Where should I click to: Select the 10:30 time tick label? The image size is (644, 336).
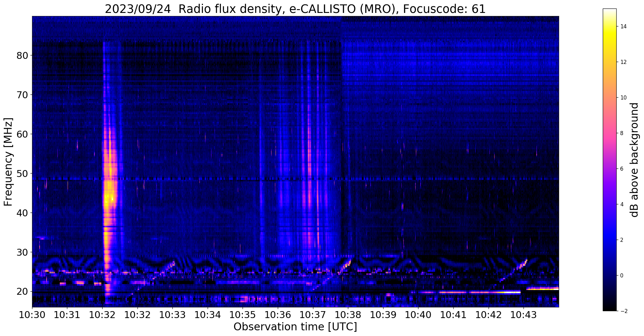tap(32, 315)
